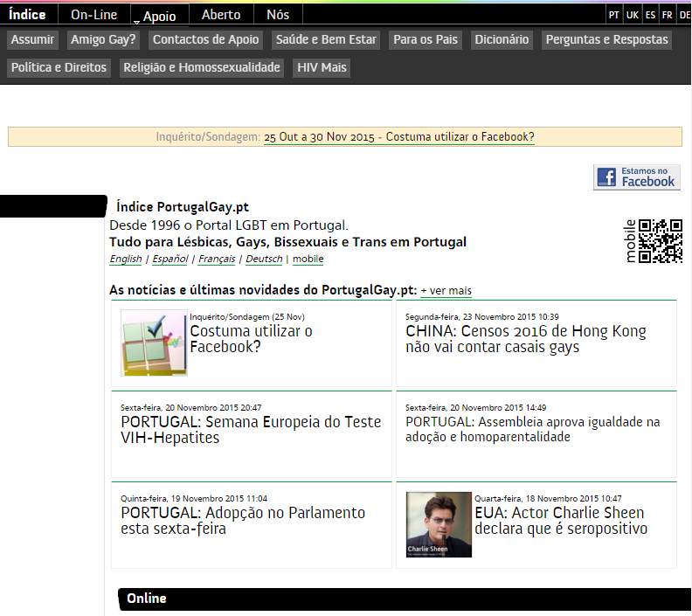The height and width of the screenshot is (616, 692).
Task: Click the '+ ver mais' news link
Action: (x=446, y=290)
